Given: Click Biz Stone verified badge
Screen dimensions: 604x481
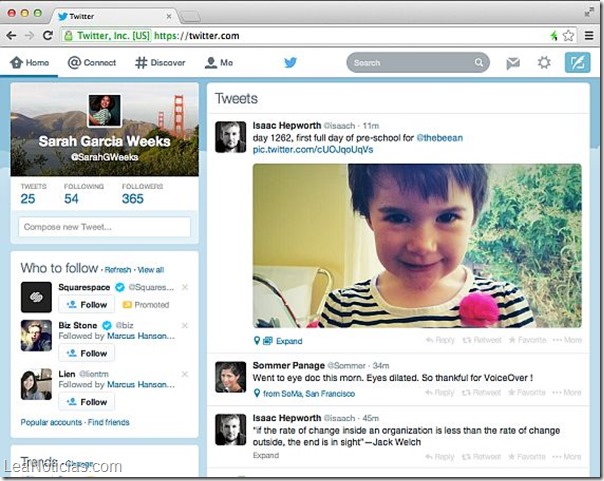Looking at the screenshot, I should (107, 325).
